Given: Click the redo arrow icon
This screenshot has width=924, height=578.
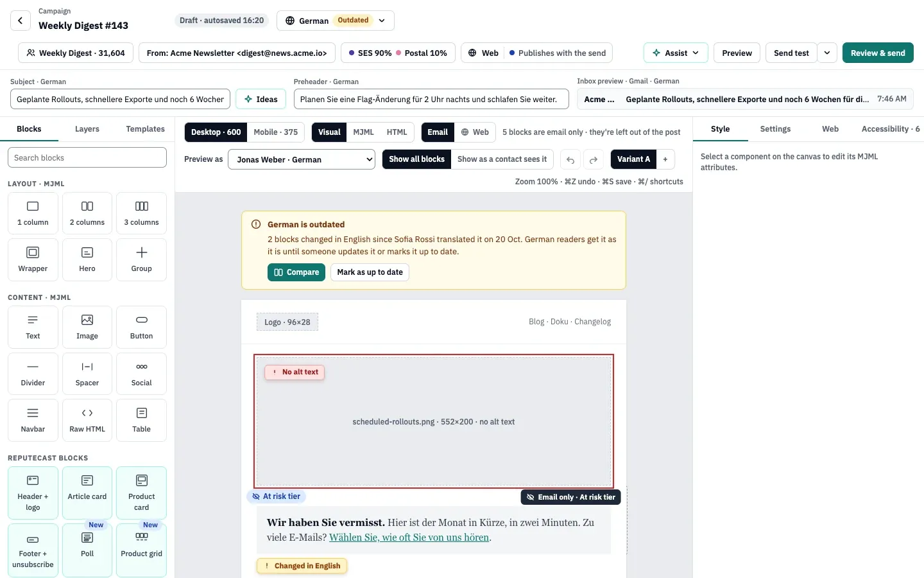Looking at the screenshot, I should (594, 159).
